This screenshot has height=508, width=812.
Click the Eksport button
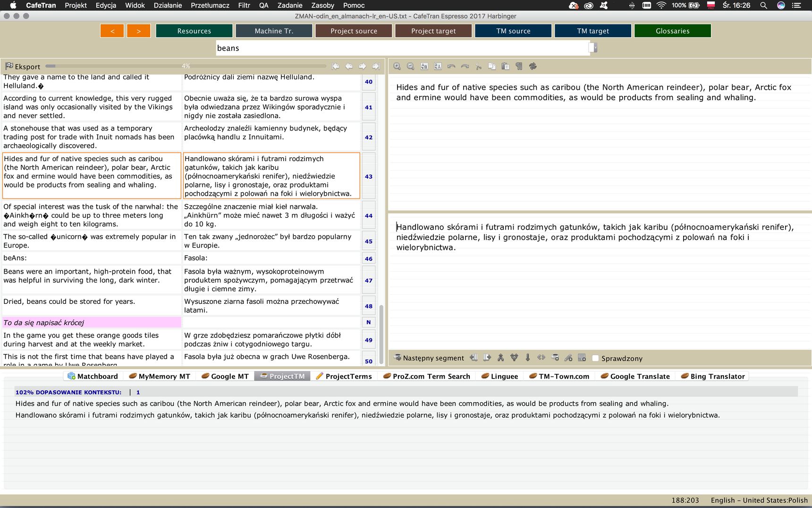pos(23,67)
